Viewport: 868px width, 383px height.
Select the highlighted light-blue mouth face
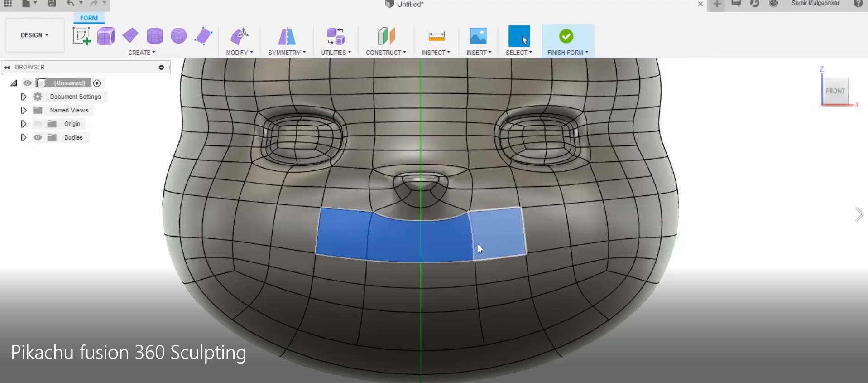pyautogui.click(x=497, y=233)
